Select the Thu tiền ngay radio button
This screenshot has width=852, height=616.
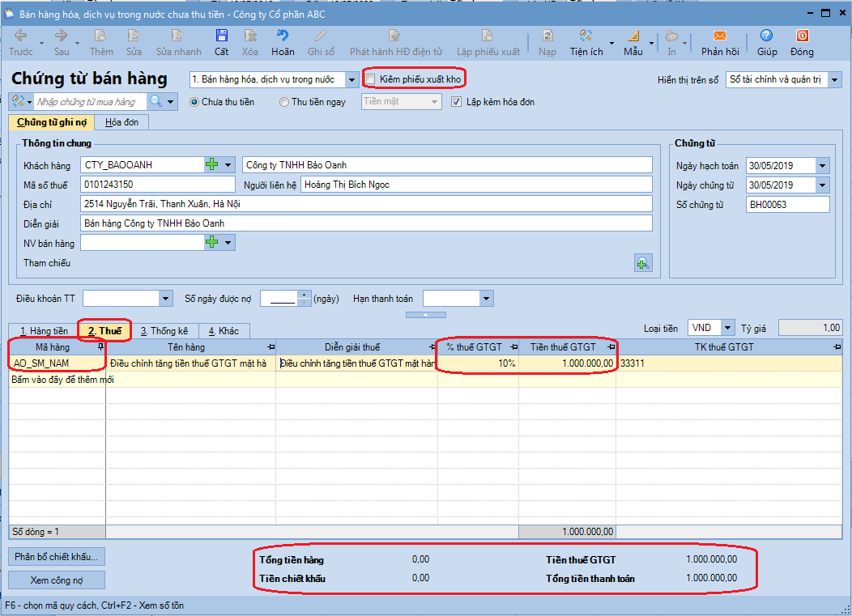[x=284, y=102]
